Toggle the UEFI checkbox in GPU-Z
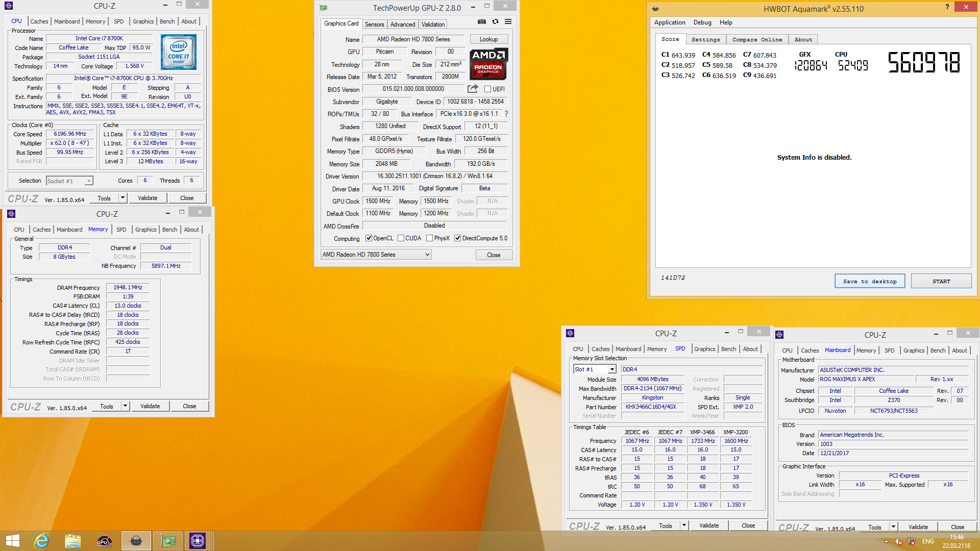Viewport: 980px width, 551px height. tap(487, 89)
